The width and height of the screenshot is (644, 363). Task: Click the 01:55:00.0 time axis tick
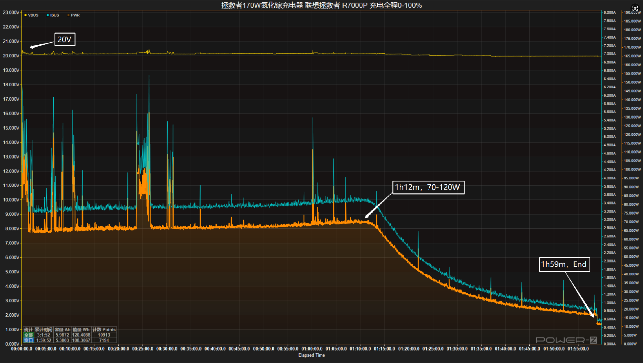(578, 349)
